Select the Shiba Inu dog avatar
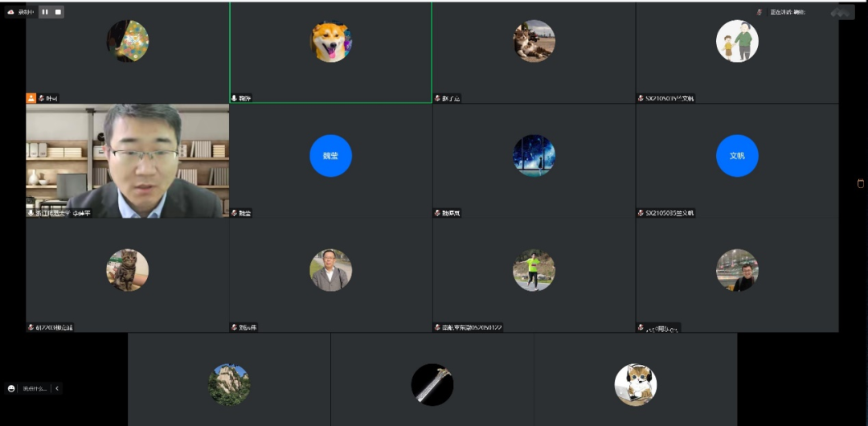 (x=330, y=41)
